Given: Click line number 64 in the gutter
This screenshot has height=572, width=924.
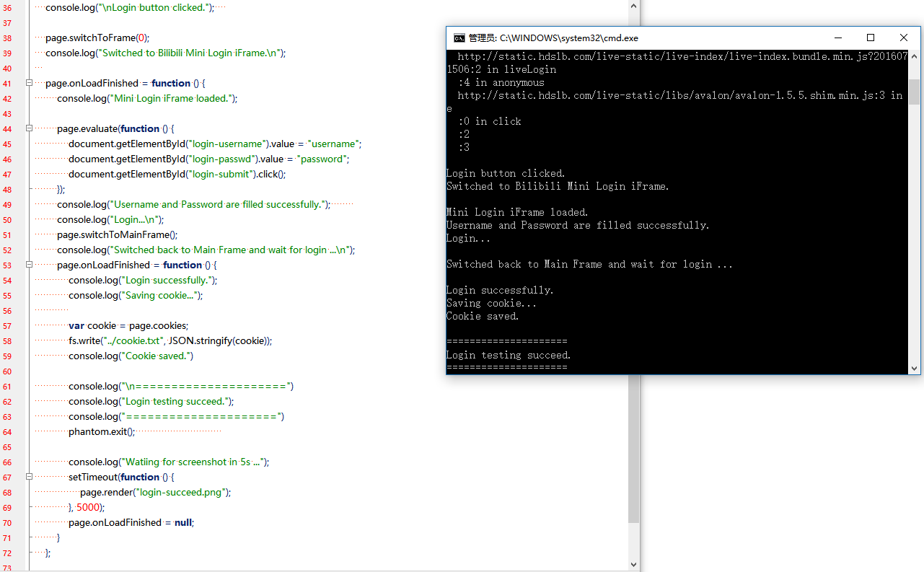Looking at the screenshot, I should coord(7,432).
